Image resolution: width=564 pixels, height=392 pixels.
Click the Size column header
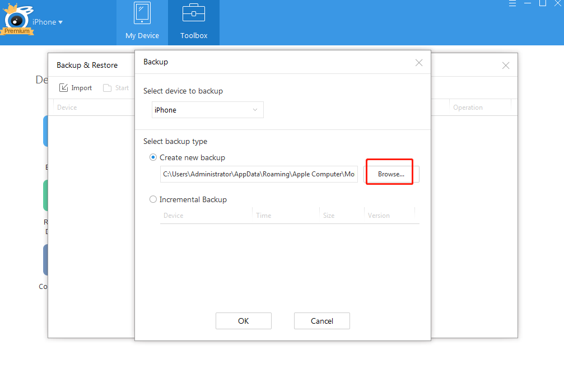coord(342,216)
